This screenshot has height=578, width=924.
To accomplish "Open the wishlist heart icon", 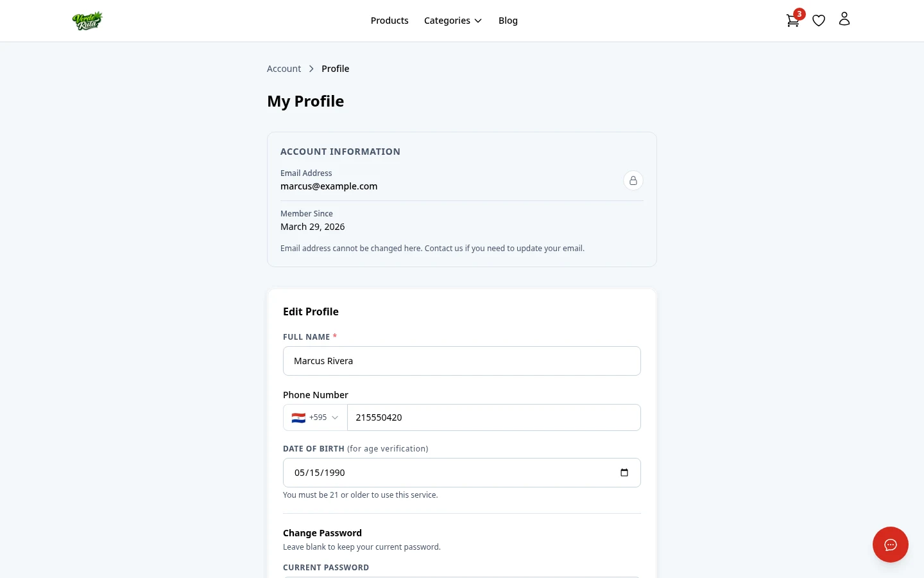I will 819,21.
